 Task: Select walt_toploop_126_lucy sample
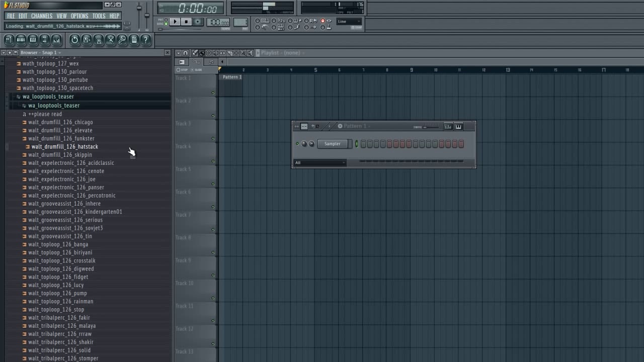[x=56, y=285]
